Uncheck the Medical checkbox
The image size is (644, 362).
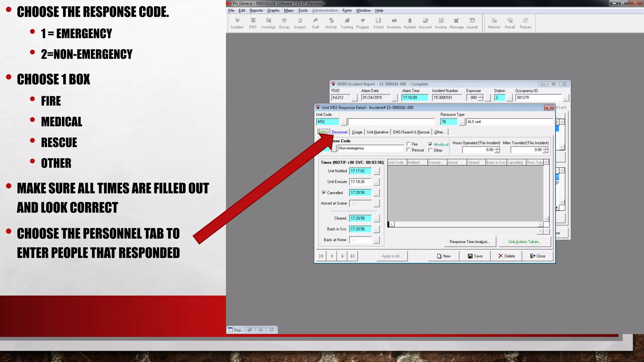430,144
